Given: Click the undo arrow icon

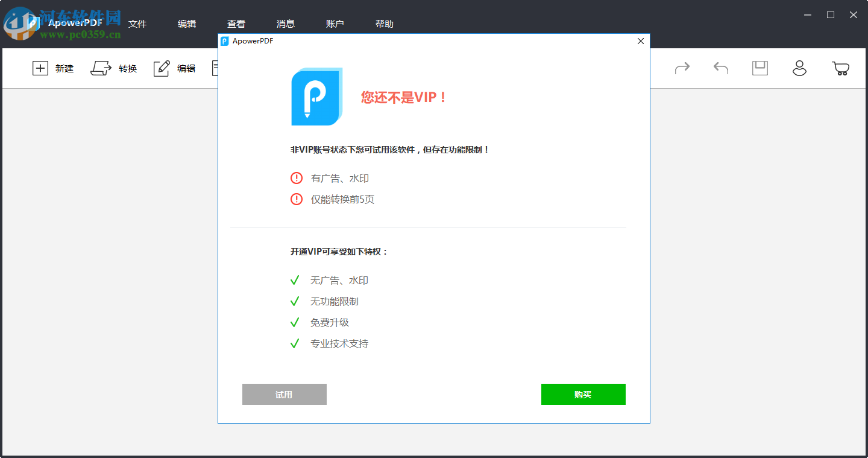Looking at the screenshot, I should point(720,68).
